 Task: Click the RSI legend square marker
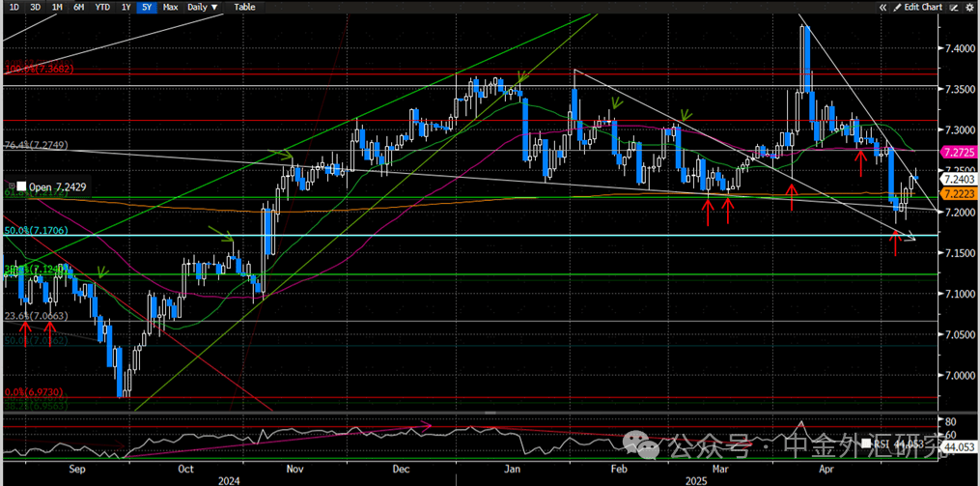tap(866, 443)
